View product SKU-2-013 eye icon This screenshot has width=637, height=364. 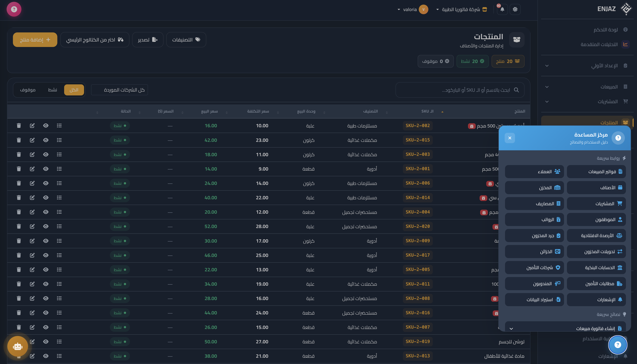(x=46, y=356)
